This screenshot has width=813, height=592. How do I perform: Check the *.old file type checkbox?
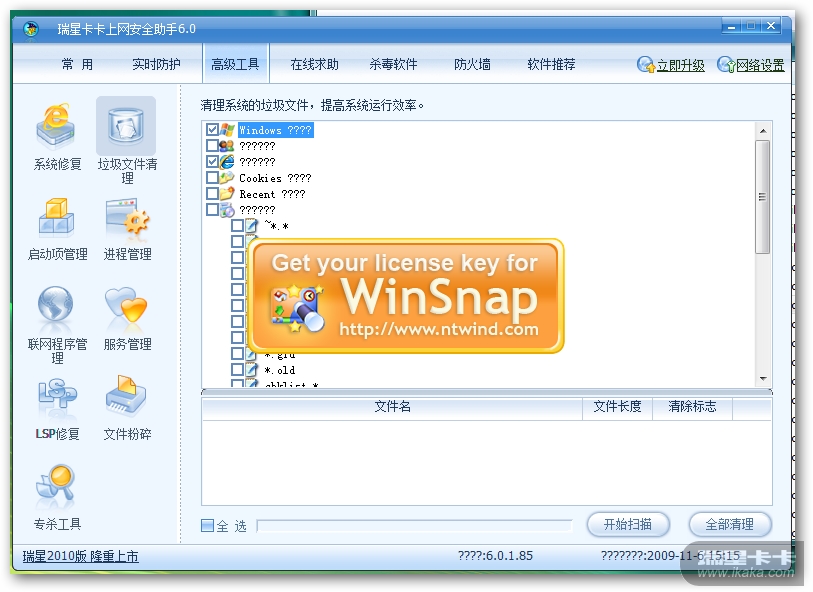(237, 370)
